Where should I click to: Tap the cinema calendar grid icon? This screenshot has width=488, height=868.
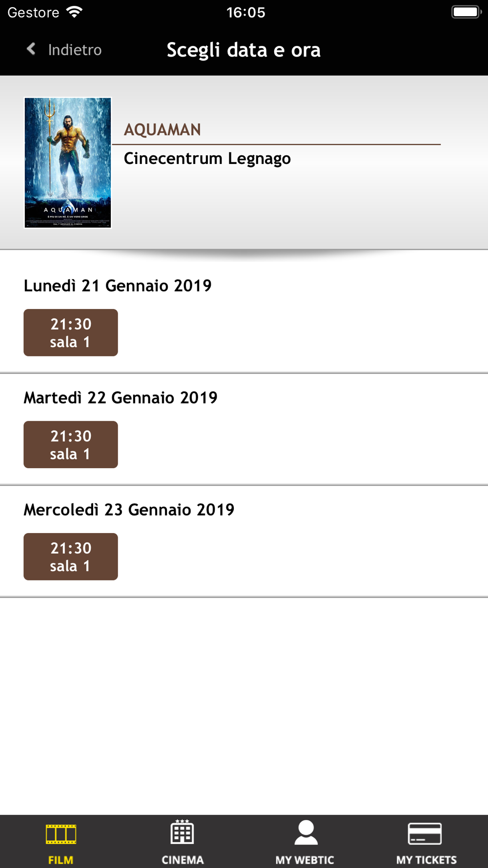pos(183,832)
